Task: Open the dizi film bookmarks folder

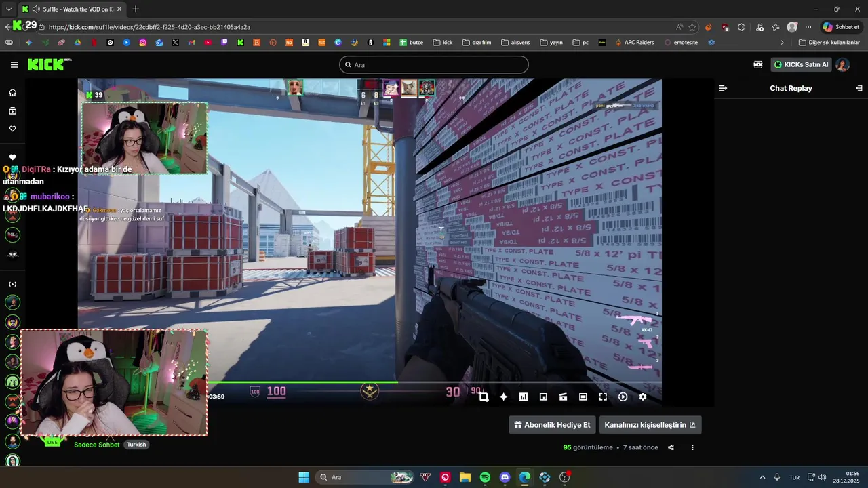Action: [476, 42]
